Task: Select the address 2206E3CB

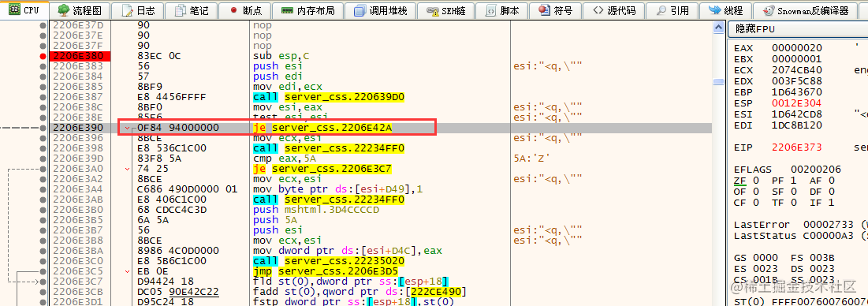Action: point(77,292)
